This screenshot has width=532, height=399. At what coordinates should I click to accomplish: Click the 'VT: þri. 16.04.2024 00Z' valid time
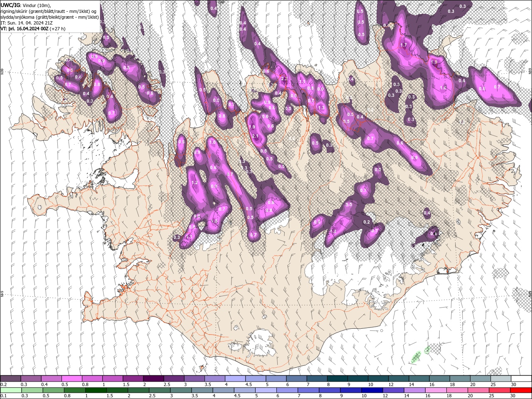tap(24, 29)
